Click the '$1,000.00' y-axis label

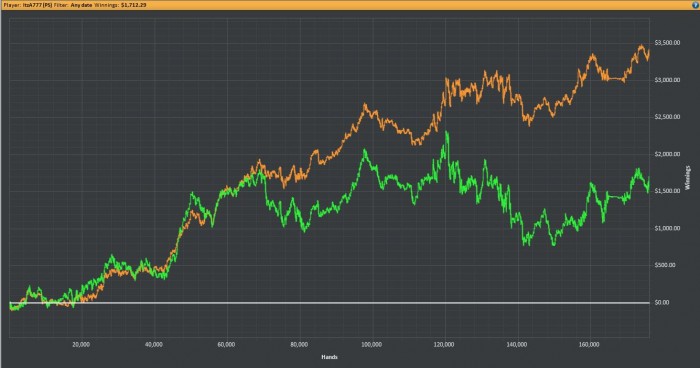coord(667,228)
